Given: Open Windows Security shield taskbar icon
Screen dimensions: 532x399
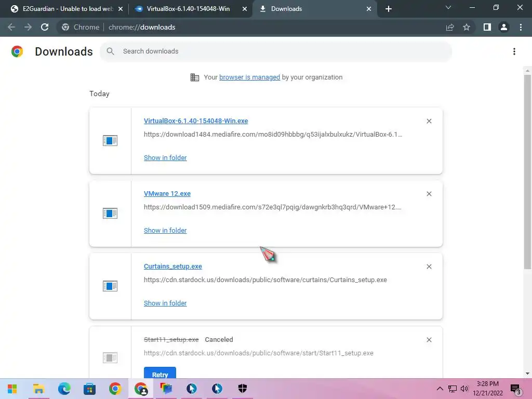Looking at the screenshot, I should point(242,389).
